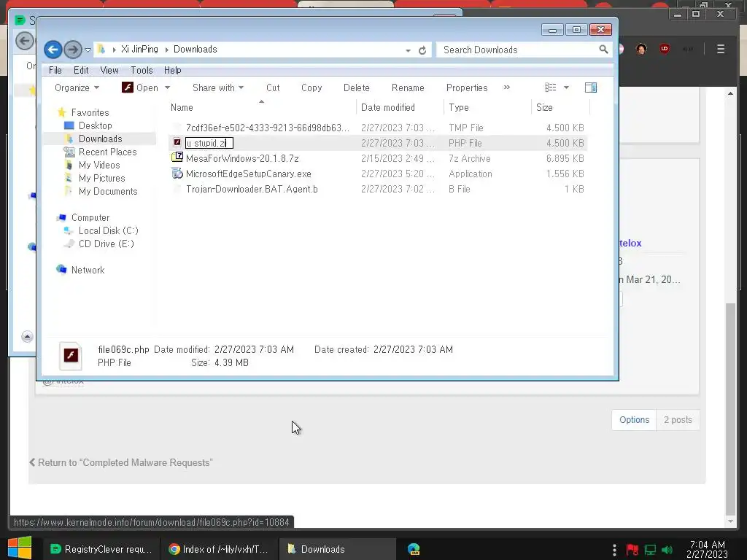Click the PHP file Flash icon in list
The height and width of the screenshot is (560, 747).
pyautogui.click(x=177, y=142)
